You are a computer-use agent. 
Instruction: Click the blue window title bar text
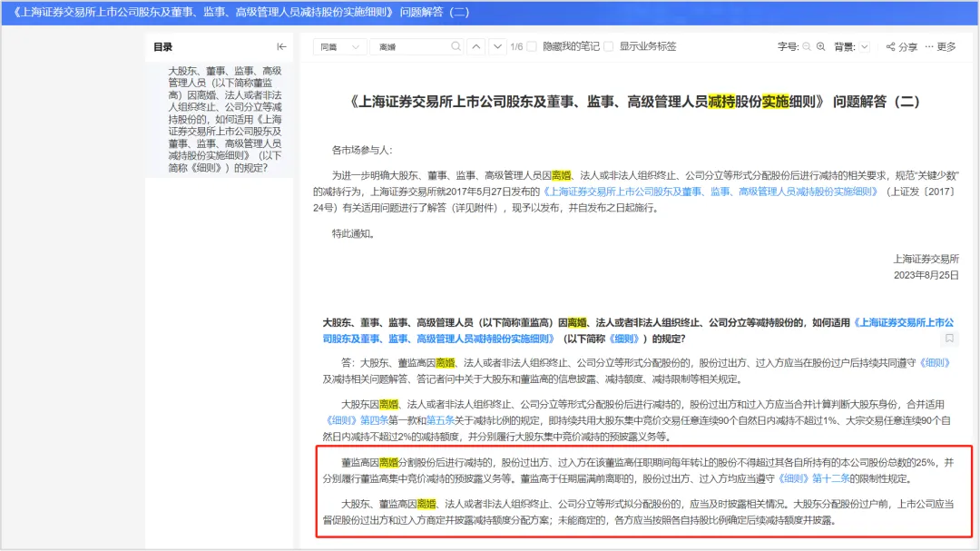click(240, 12)
